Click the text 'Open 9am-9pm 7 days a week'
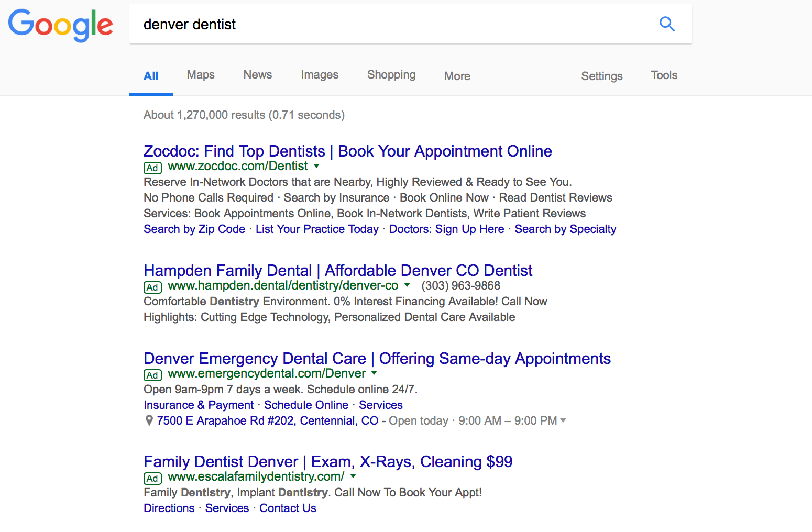The height and width of the screenshot is (532, 812). tap(223, 390)
